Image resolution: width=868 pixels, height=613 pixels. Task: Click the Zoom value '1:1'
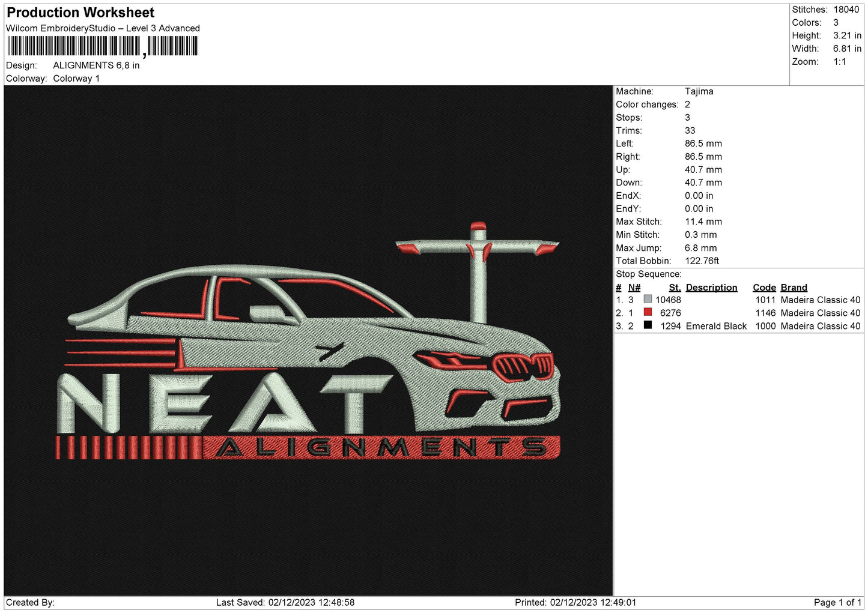coord(839,62)
